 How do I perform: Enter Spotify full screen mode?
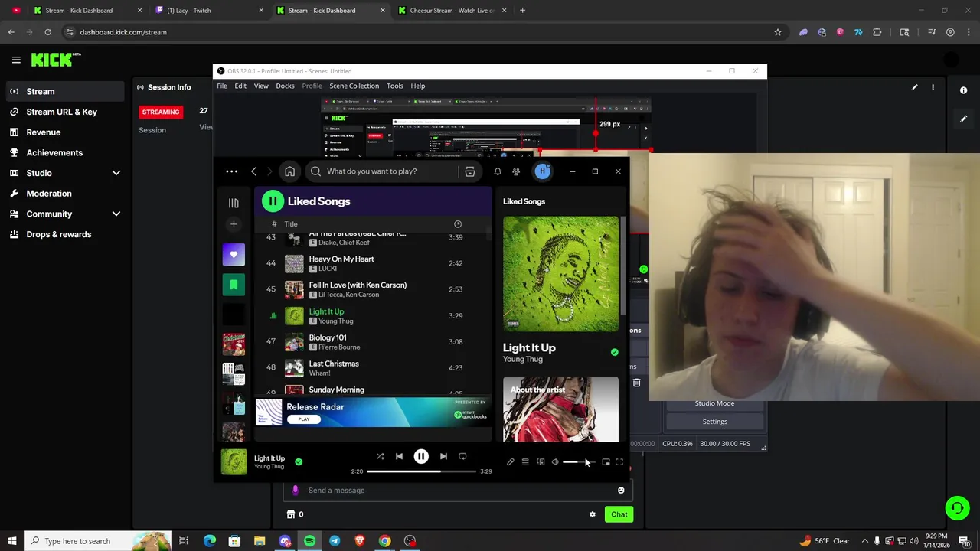click(x=619, y=462)
